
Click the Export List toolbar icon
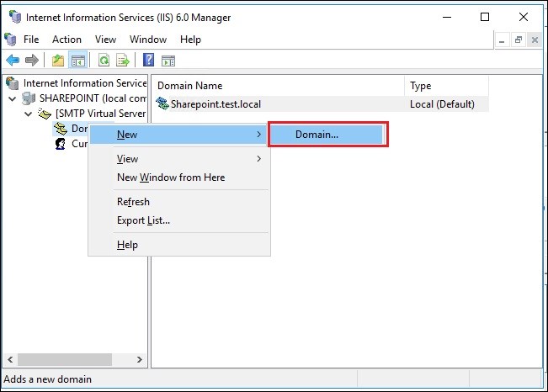(123, 61)
